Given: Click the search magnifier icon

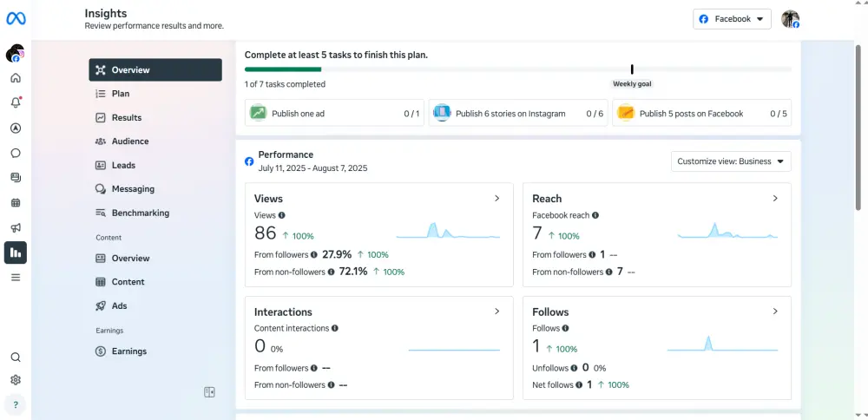Looking at the screenshot, I should tap(16, 357).
